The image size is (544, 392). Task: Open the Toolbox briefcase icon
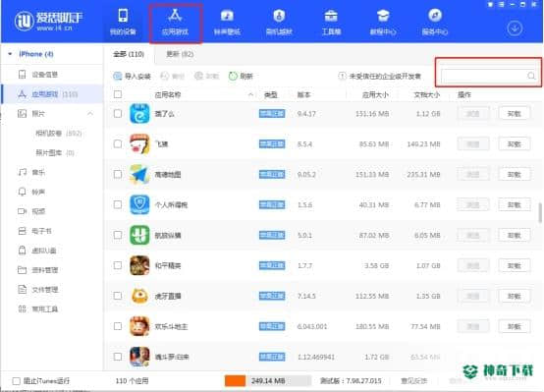click(x=331, y=16)
